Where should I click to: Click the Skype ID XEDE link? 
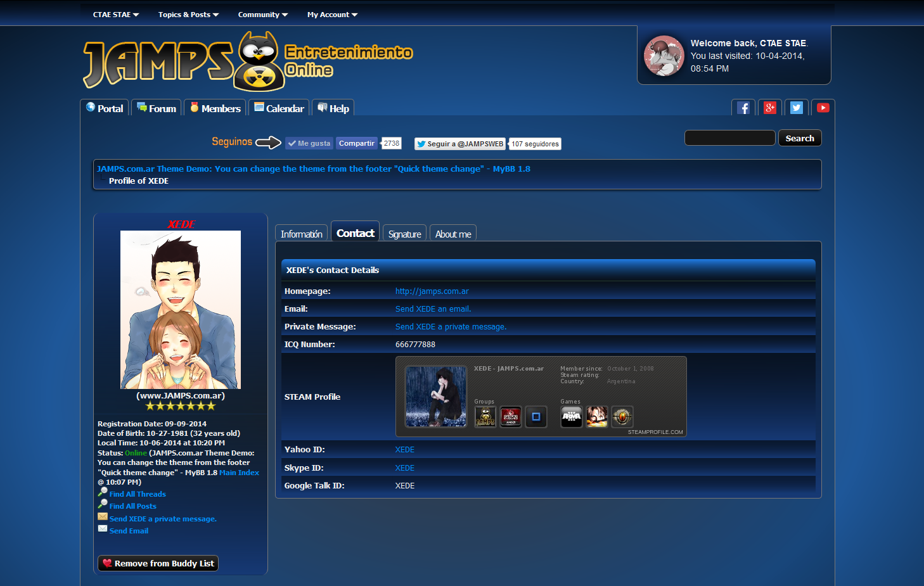click(x=405, y=468)
